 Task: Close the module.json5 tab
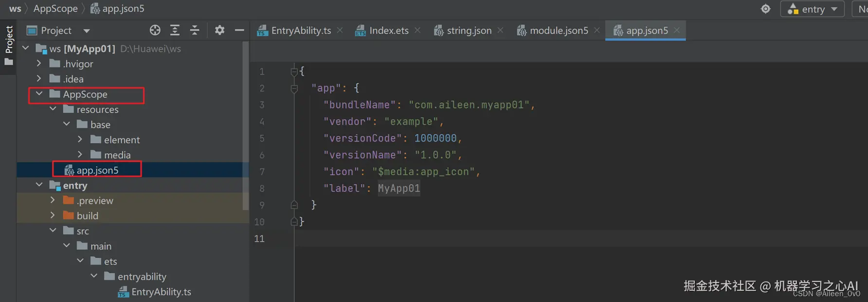tap(597, 30)
